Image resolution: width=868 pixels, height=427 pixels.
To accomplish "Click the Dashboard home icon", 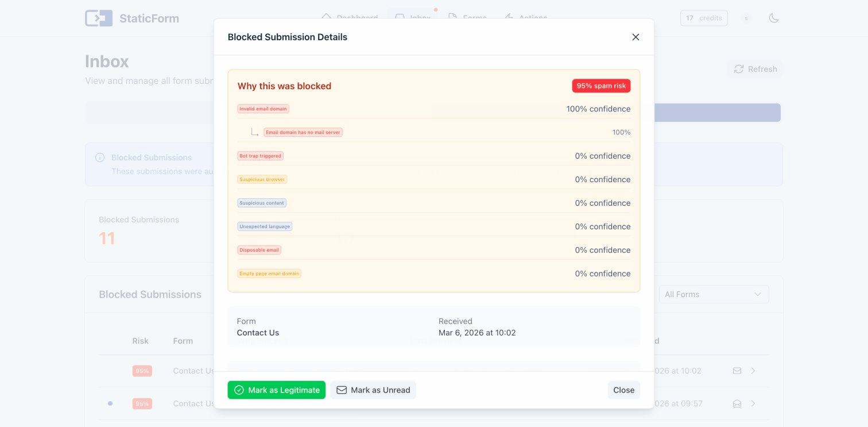I will 326,18.
